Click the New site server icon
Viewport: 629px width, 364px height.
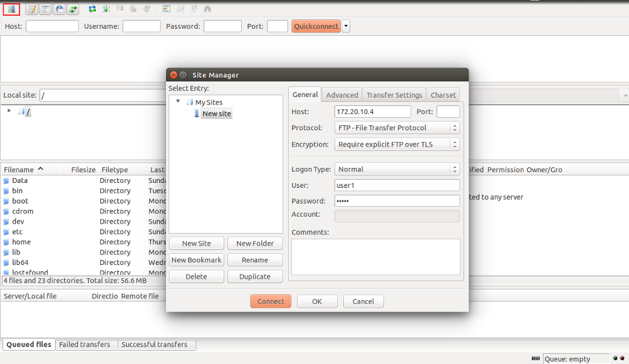[x=197, y=113]
